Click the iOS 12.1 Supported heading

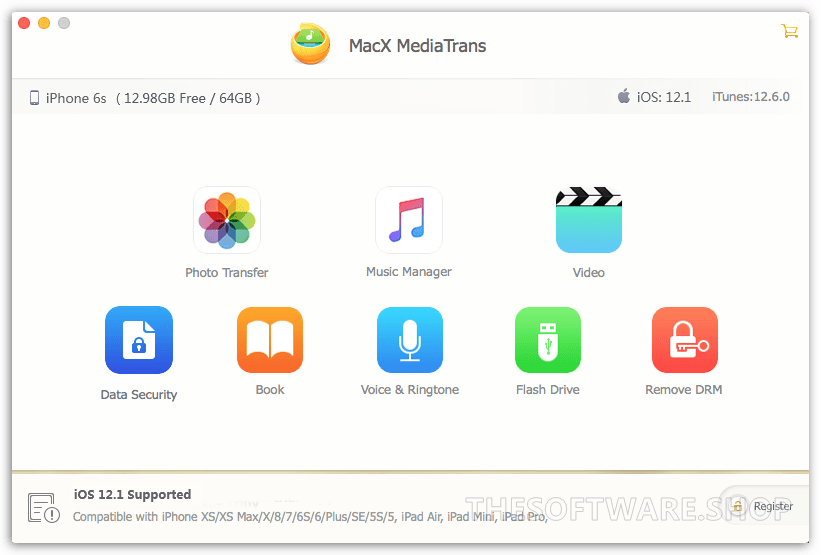click(132, 494)
